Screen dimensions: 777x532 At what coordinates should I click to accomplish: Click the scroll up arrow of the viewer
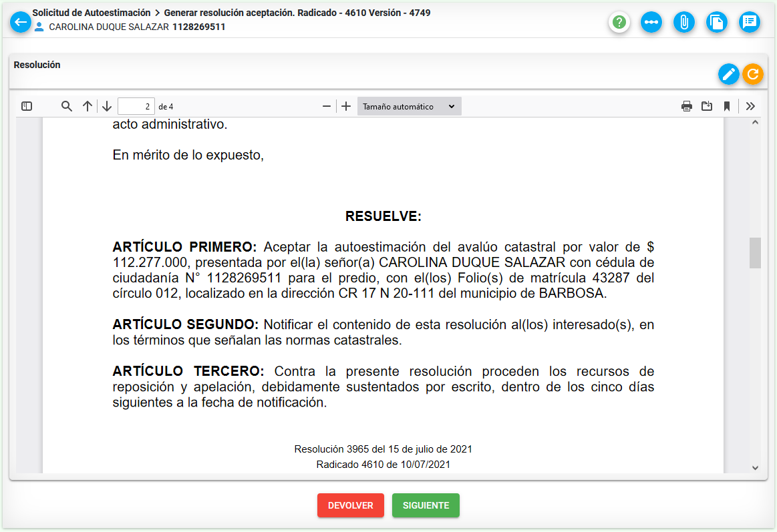pyautogui.click(x=755, y=122)
